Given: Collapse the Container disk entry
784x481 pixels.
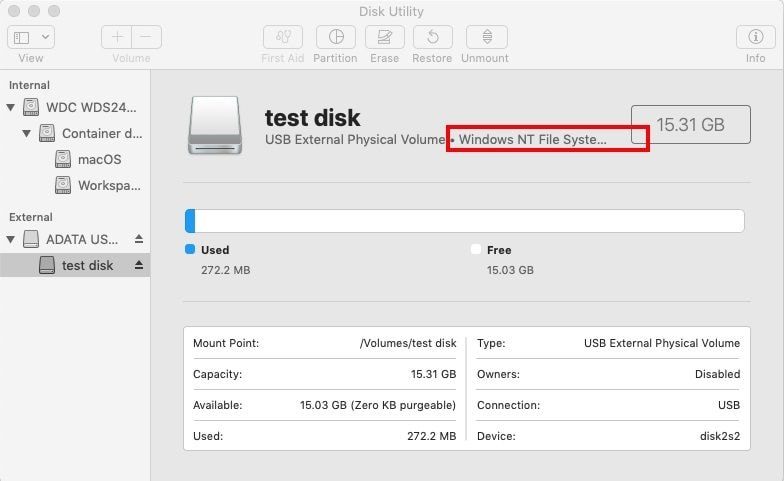Looking at the screenshot, I should (27, 133).
